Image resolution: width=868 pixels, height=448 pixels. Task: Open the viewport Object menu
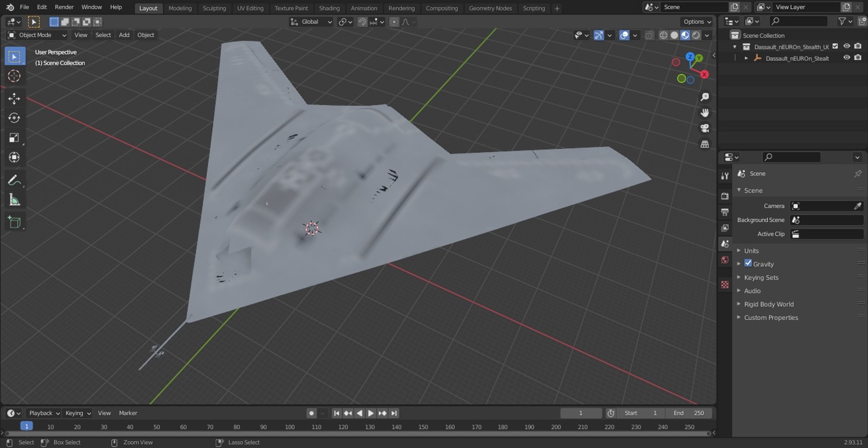click(146, 35)
